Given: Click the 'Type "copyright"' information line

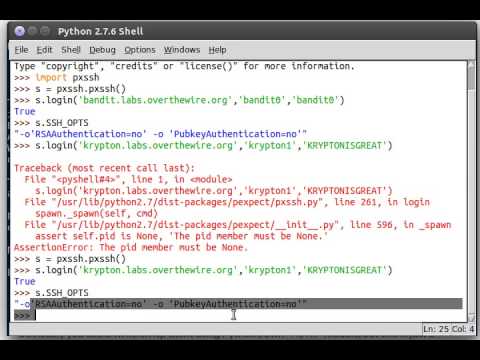Looking at the screenshot, I should click(184, 66).
